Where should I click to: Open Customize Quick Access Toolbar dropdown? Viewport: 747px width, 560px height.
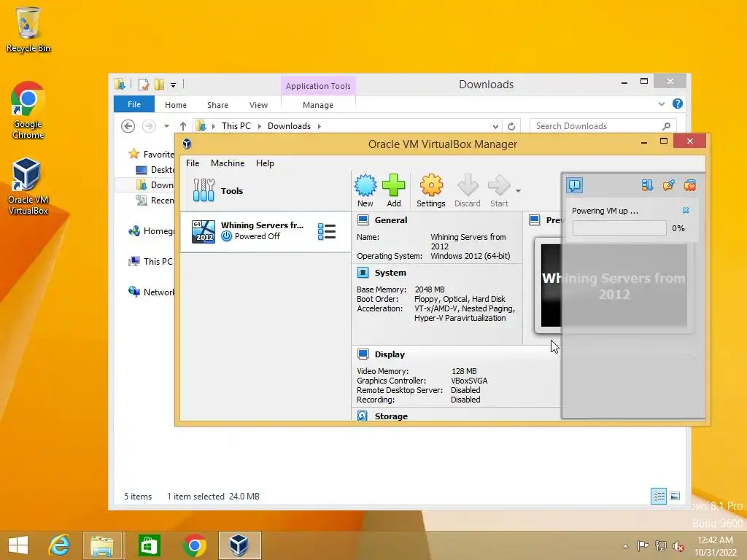point(173,85)
